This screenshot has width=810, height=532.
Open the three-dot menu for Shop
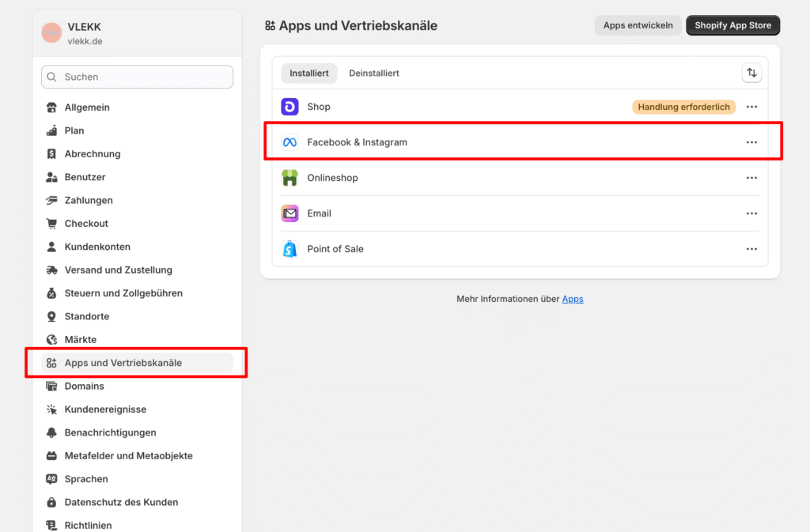click(751, 107)
